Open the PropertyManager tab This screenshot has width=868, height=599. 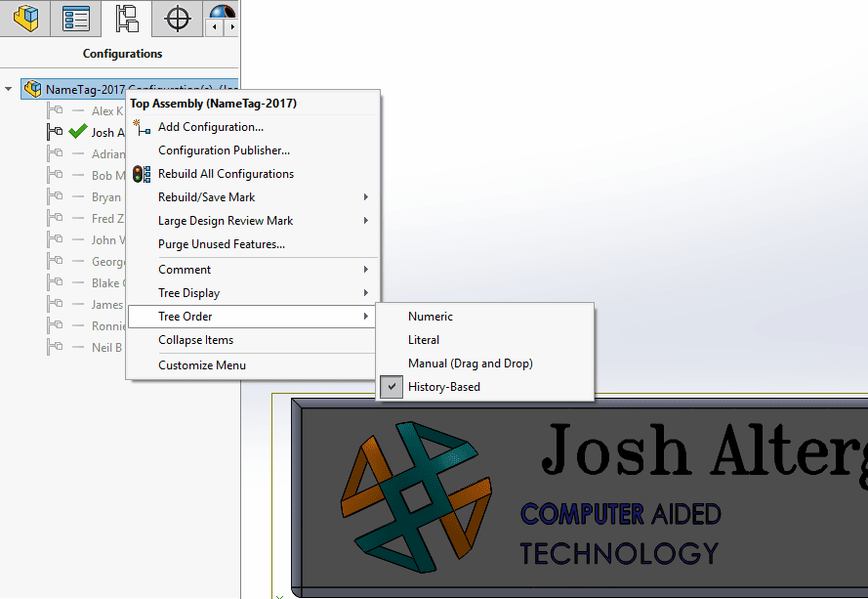click(76, 19)
